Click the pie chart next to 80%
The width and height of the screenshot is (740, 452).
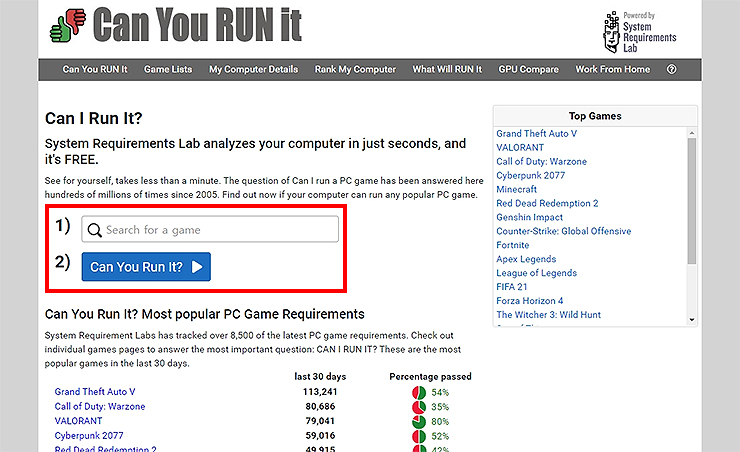tap(419, 422)
